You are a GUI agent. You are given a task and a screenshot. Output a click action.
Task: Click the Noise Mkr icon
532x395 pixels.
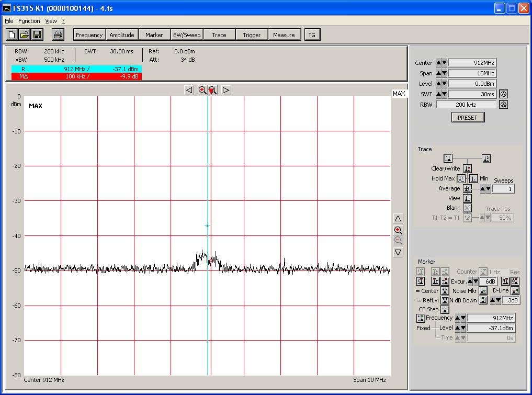[483, 291]
